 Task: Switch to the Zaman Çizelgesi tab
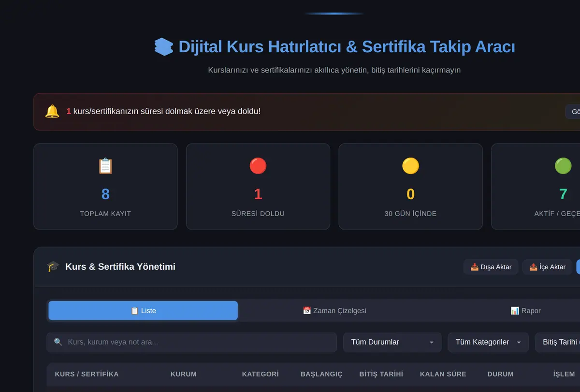pyautogui.click(x=334, y=310)
